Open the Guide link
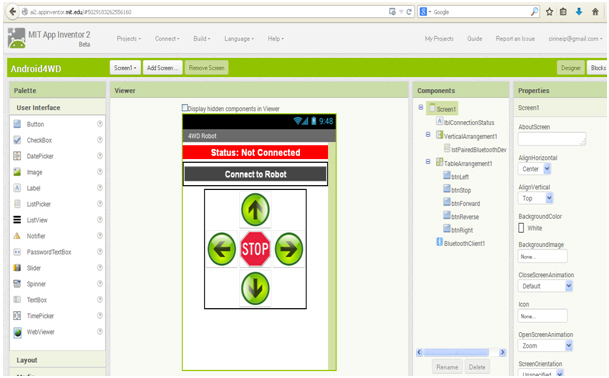609x378 pixels. (475, 39)
